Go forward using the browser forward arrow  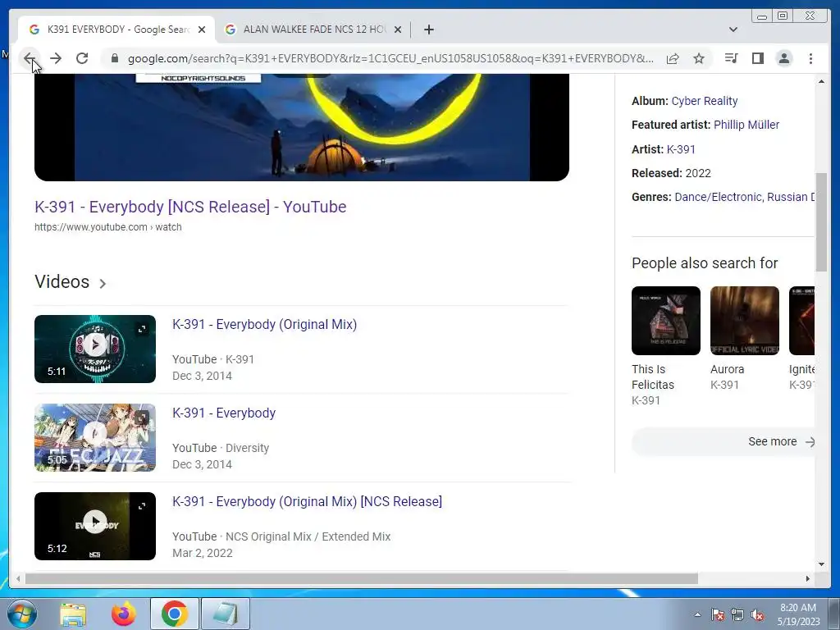click(x=56, y=58)
